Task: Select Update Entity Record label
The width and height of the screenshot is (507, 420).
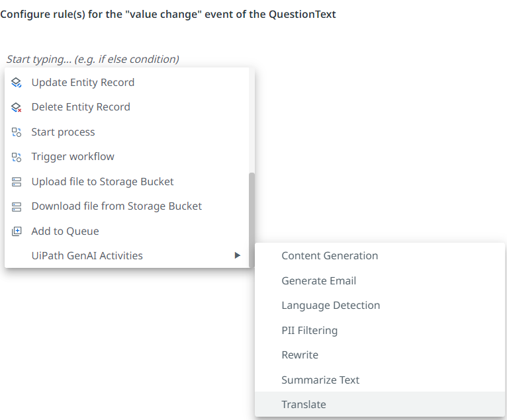Action: [83, 83]
